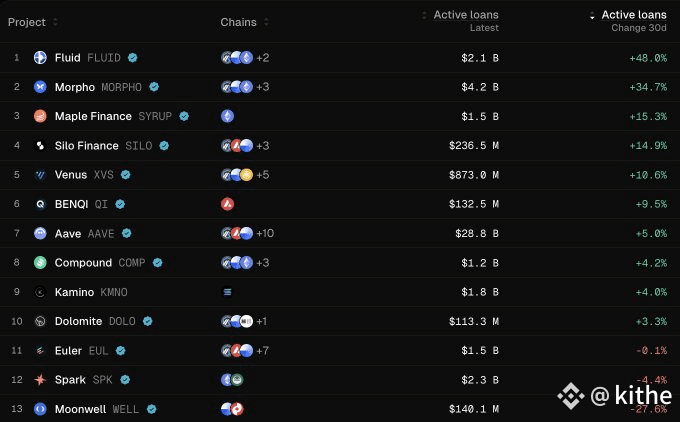The width and height of the screenshot is (680, 422).
Task: Expand Venus's +5 additional chains
Action: (263, 175)
